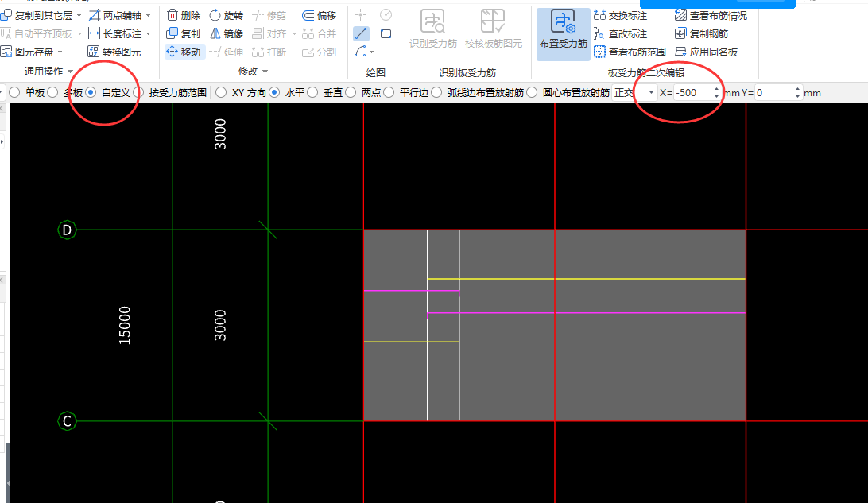
Task: Select the 弧线边布置放射筋 radio option
Action: [436, 92]
